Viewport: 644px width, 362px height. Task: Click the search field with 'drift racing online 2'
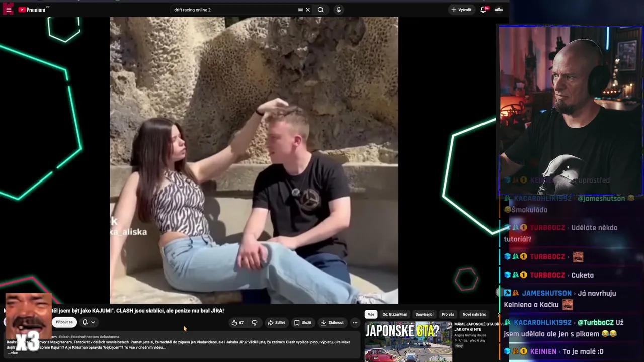tap(233, 10)
